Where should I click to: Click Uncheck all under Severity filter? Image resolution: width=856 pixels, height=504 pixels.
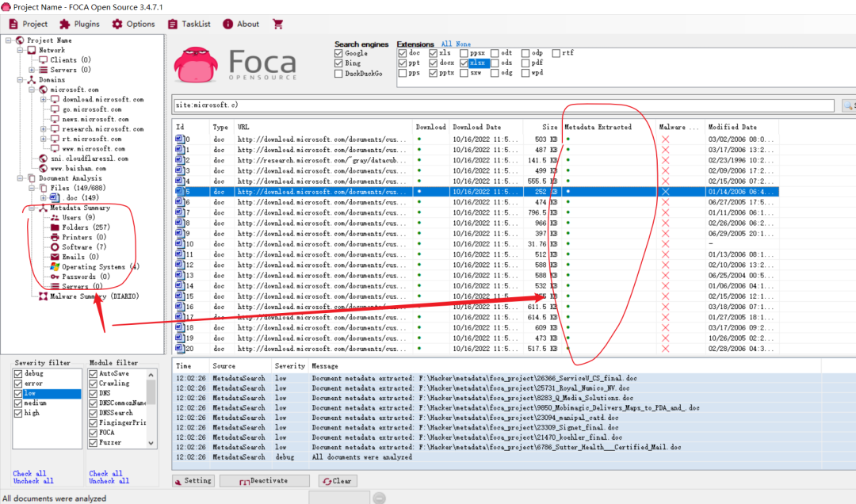point(33,481)
